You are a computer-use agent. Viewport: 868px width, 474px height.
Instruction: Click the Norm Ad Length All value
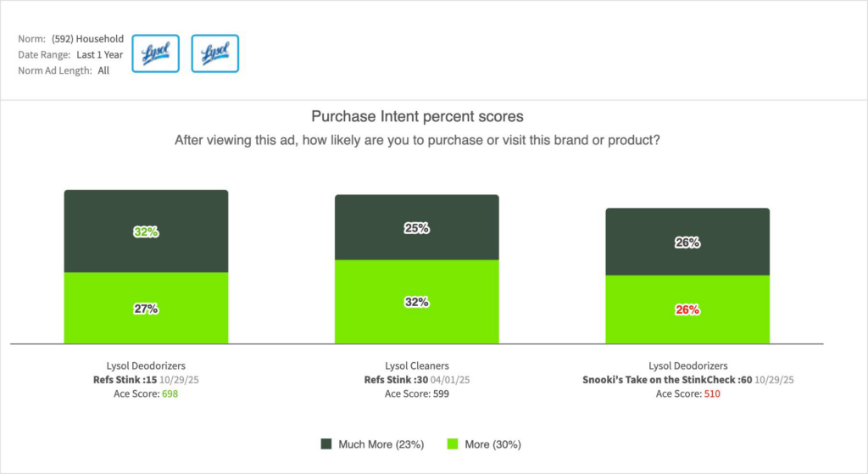pos(103,71)
